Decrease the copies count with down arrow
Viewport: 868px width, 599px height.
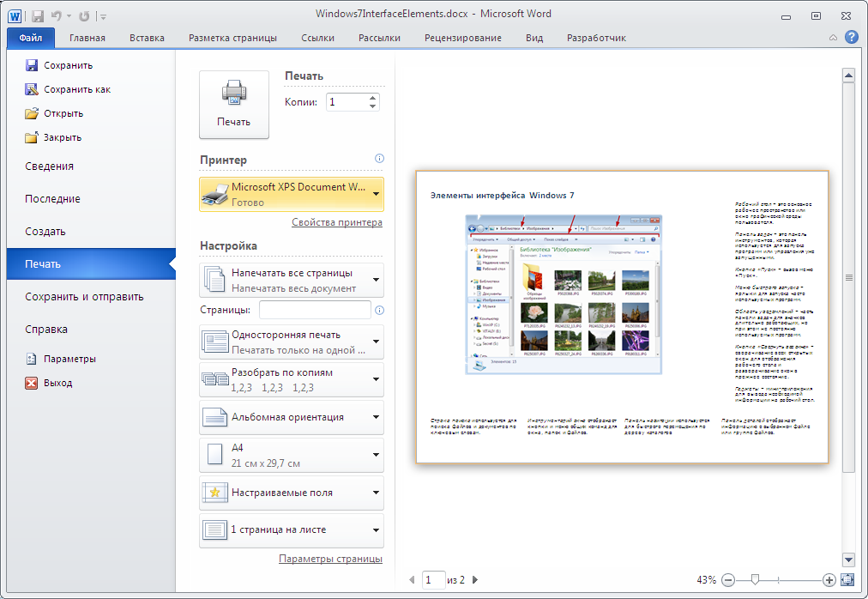(x=372, y=106)
